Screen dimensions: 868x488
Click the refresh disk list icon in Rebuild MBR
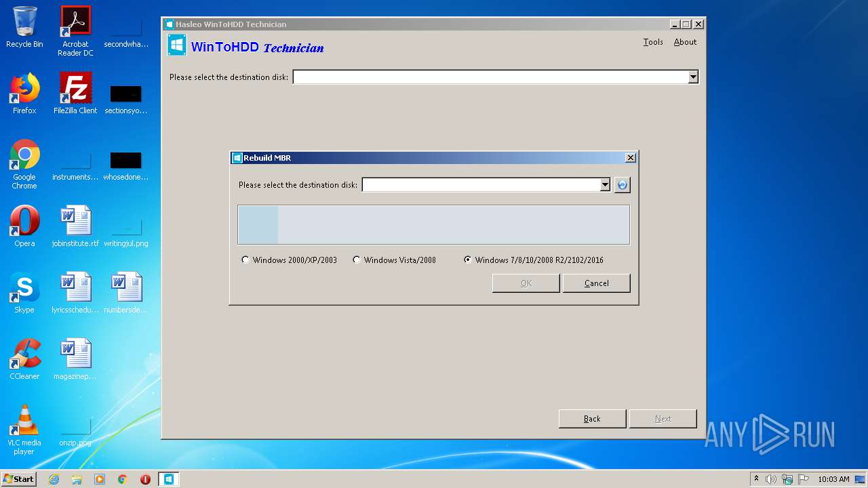point(622,185)
